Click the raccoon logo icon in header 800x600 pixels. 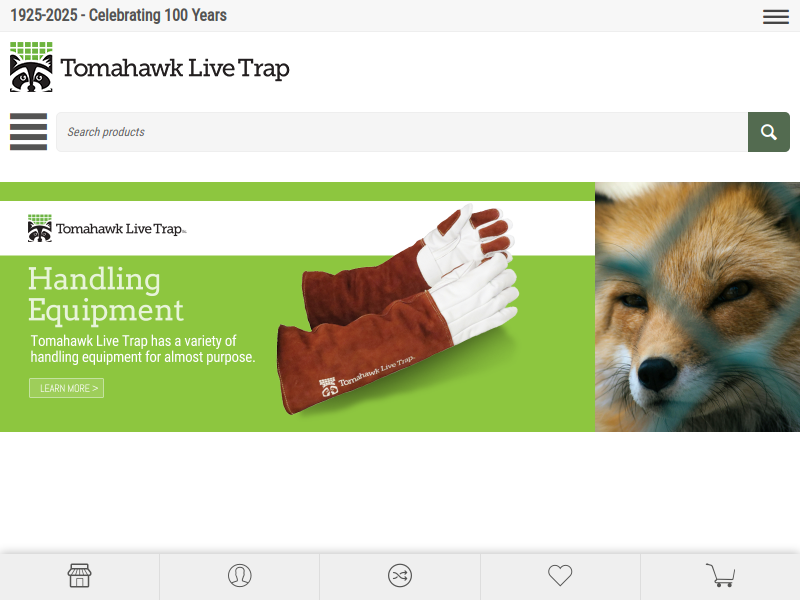(31, 67)
